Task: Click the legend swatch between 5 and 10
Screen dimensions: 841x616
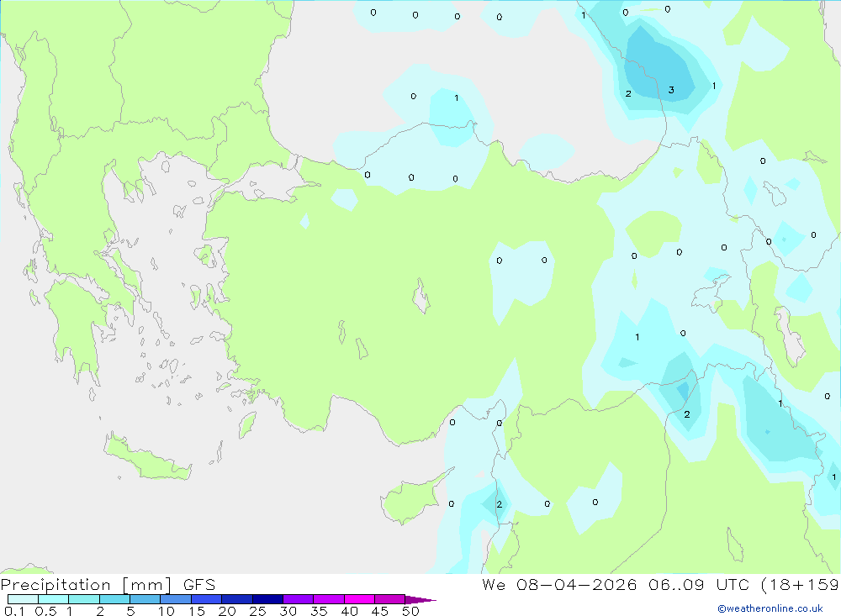Action: [x=145, y=599]
